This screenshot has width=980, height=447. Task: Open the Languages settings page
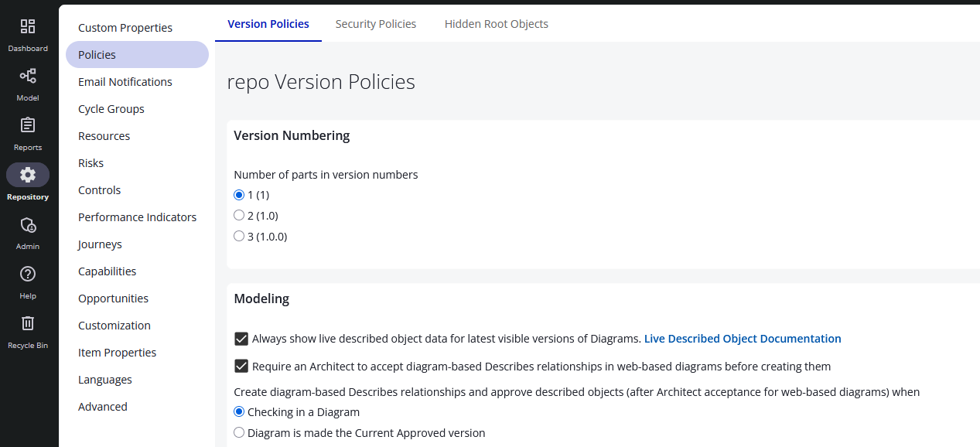pyautogui.click(x=104, y=379)
